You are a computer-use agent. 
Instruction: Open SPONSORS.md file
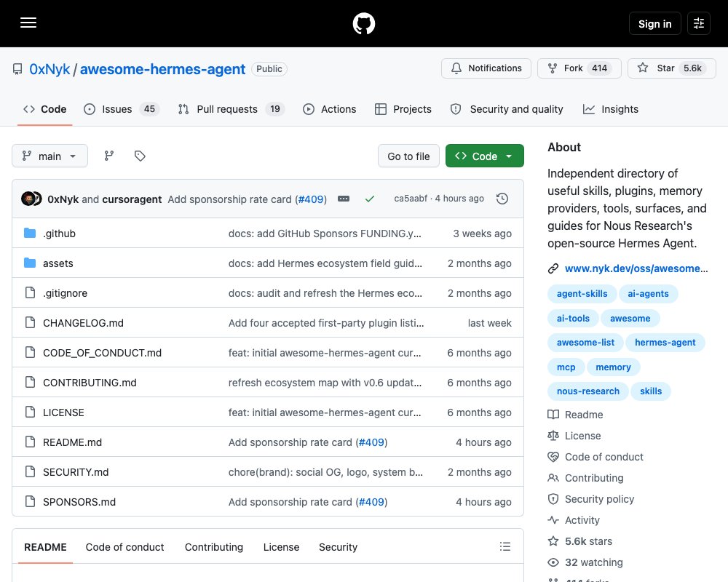coord(79,502)
